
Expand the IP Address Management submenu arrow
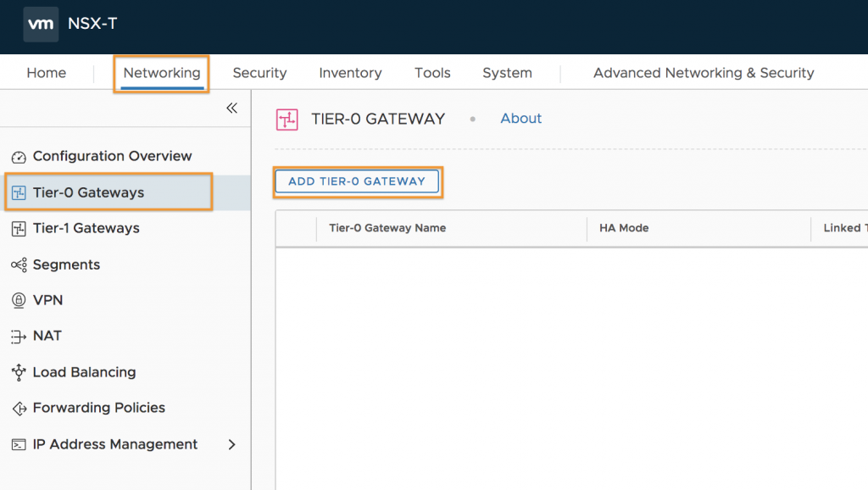232,444
